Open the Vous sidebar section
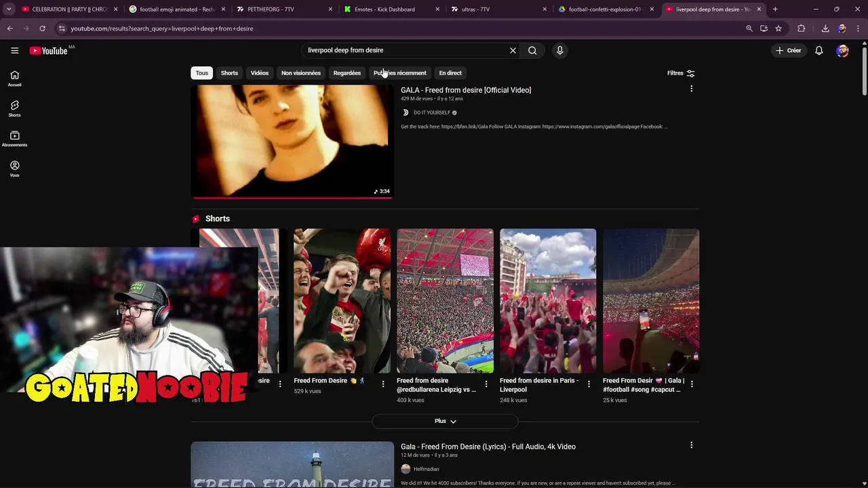The image size is (868, 488). (14, 169)
